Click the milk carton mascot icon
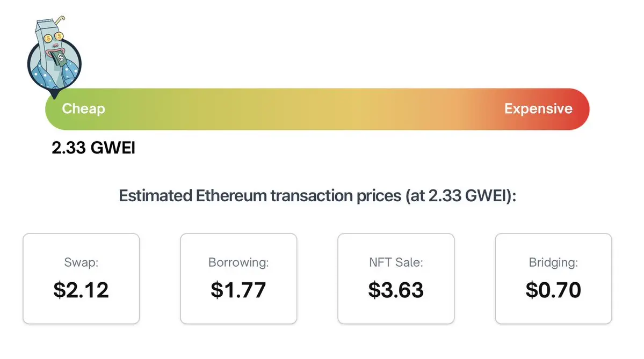 tap(54, 58)
